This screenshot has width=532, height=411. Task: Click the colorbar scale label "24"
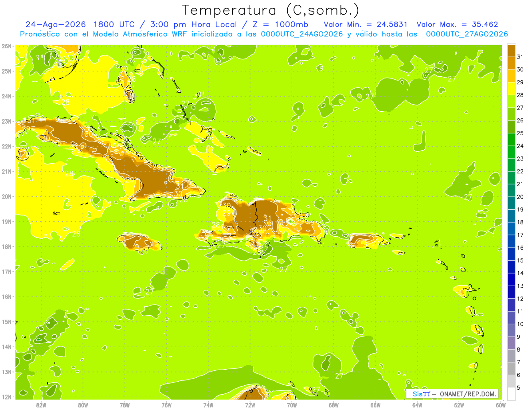tap(520, 146)
